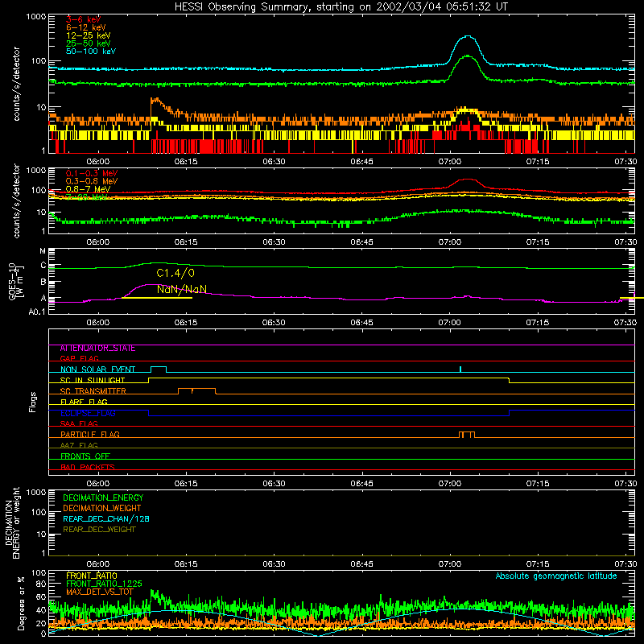The image size is (644, 644).
Task: Select the SAA_FLAG label
Action: tap(79, 424)
